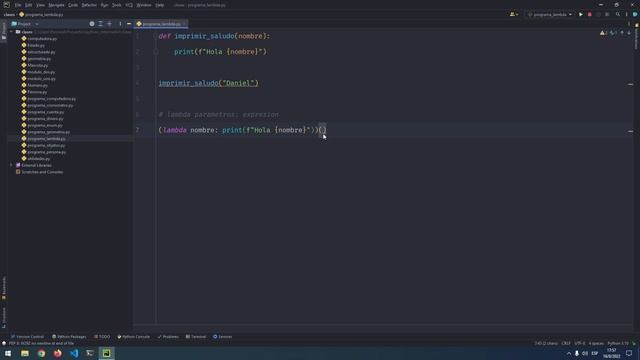The height and width of the screenshot is (360, 640).
Task: Open the Window menu
Action: click(x=144, y=5)
